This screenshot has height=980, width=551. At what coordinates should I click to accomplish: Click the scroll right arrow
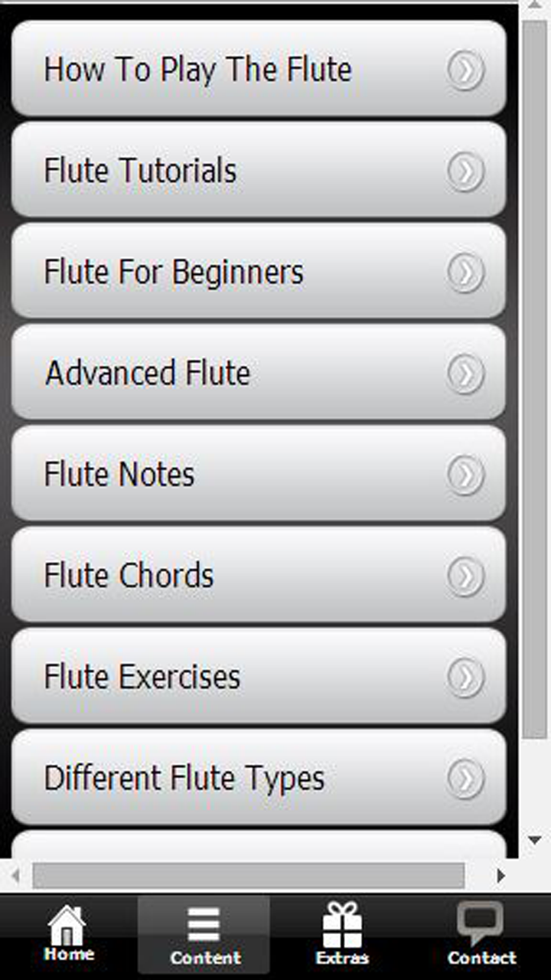coord(500,875)
